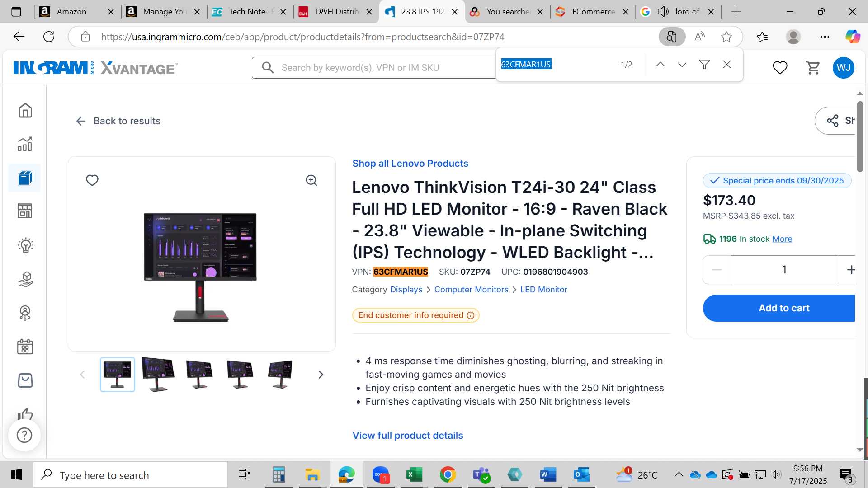Open File Explorer from the taskbar
This screenshot has width=868, height=488.
click(312, 475)
